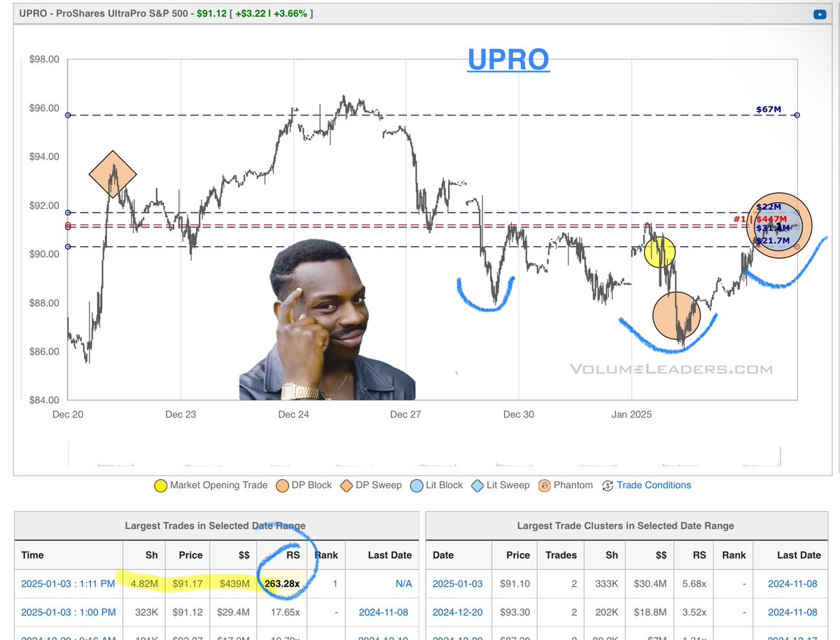Click the volume range navigator below chart
840x640 pixels.
click(424, 455)
